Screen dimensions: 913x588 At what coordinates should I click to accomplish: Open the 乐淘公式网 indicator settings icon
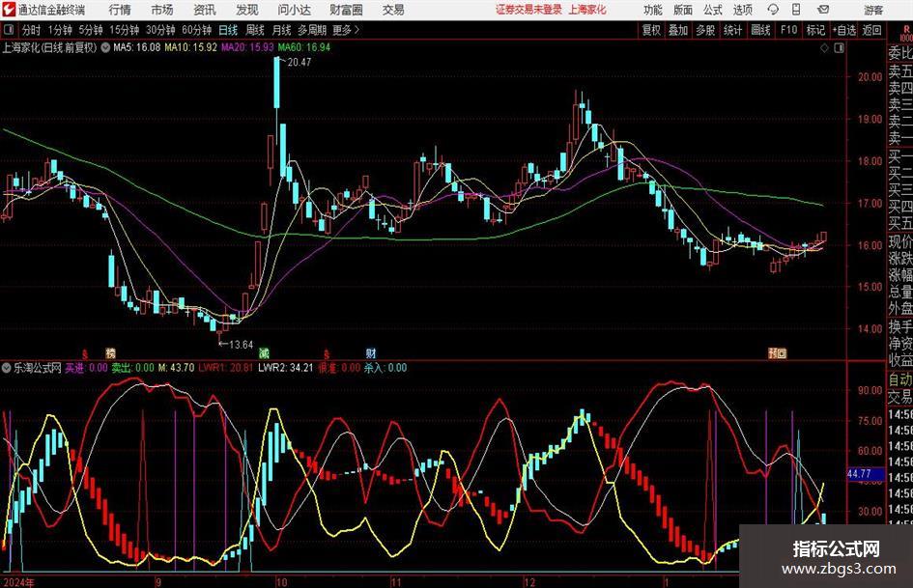click(x=7, y=368)
